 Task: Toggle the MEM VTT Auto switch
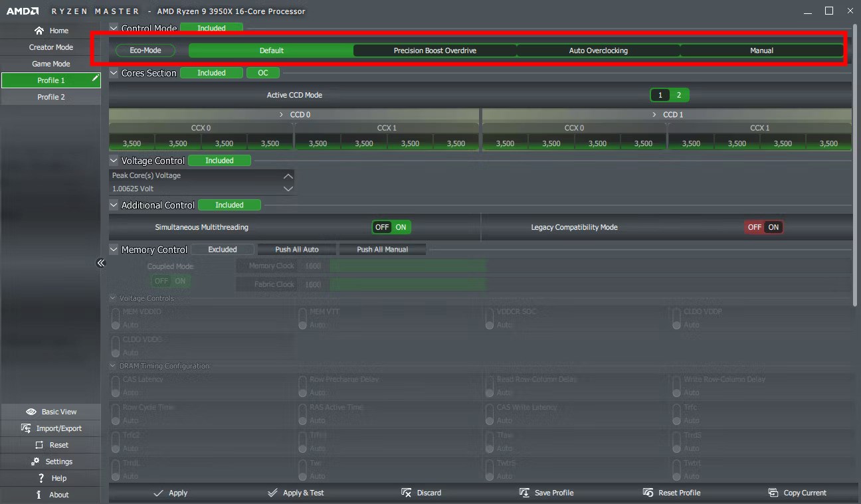coord(302,317)
